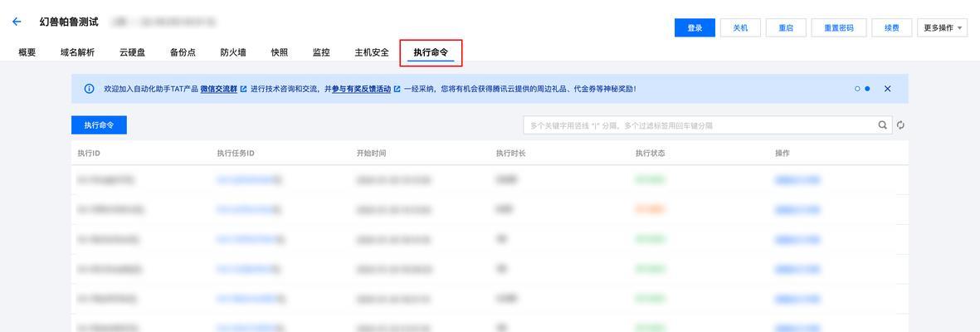Open the 快照 tab
This screenshot has width=980, height=332.
280,52
